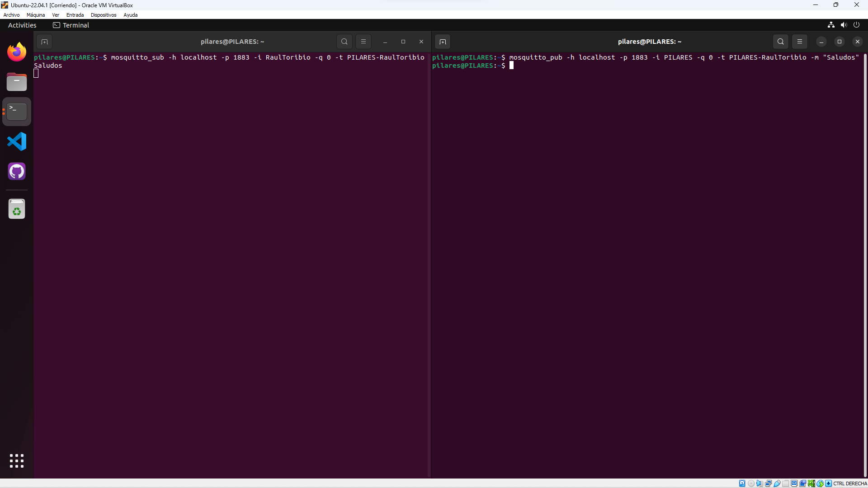Show Applications grid
Screen dimensions: 868x488
point(17,461)
